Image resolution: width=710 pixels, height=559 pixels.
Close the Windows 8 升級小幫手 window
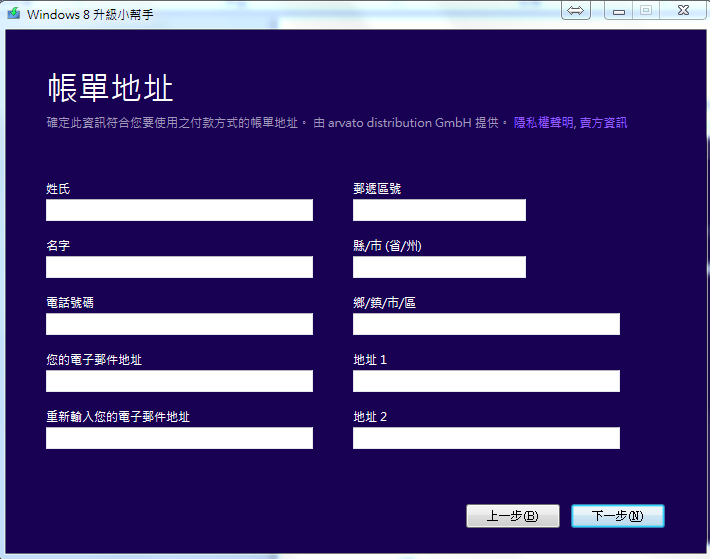pos(683,10)
